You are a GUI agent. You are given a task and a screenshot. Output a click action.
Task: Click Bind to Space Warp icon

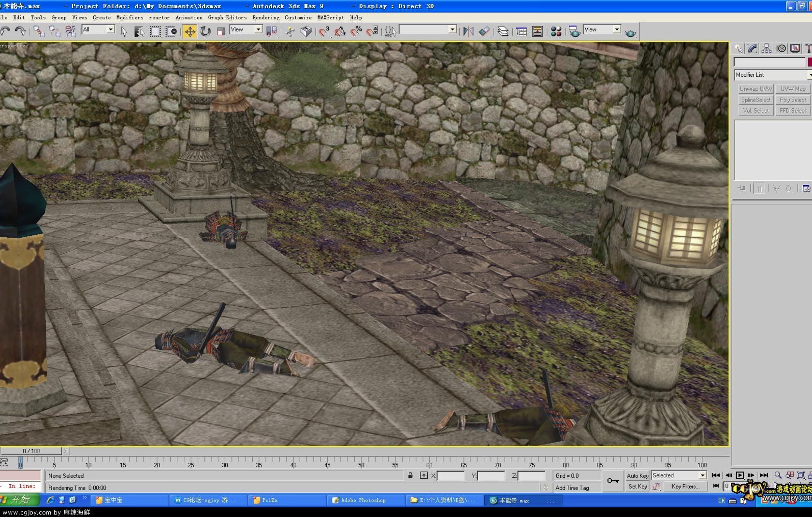71,31
